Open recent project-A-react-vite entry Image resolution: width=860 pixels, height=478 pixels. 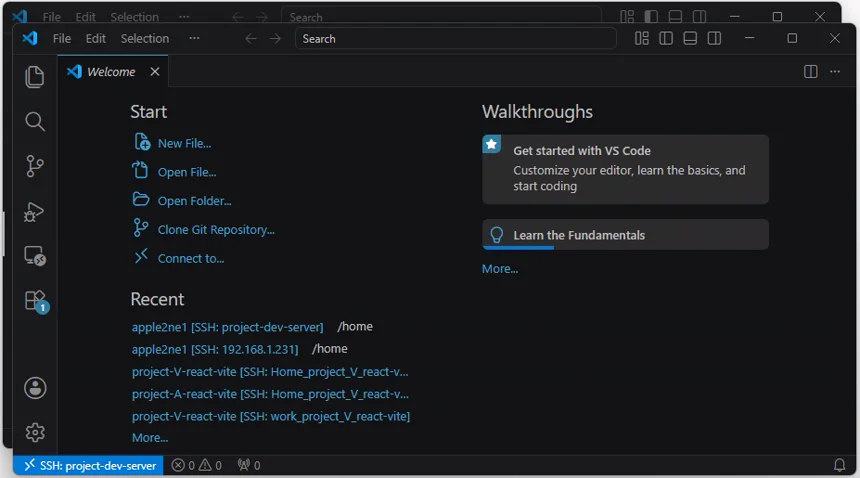click(270, 394)
